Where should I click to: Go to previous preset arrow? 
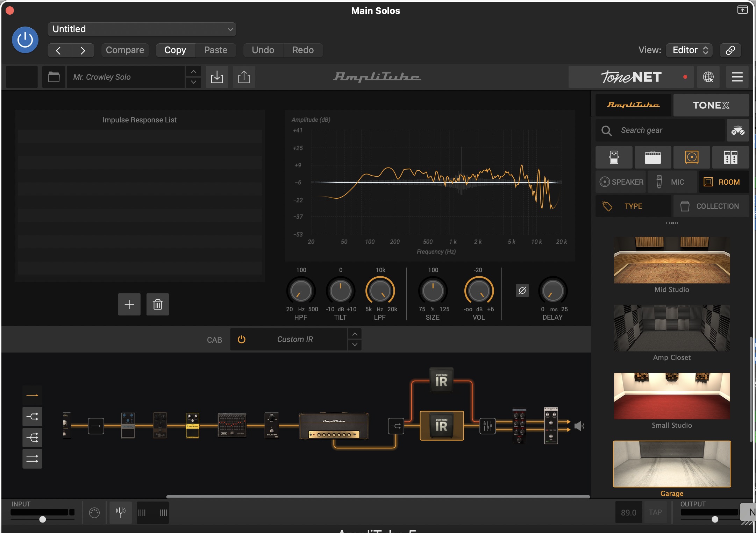[x=59, y=50]
